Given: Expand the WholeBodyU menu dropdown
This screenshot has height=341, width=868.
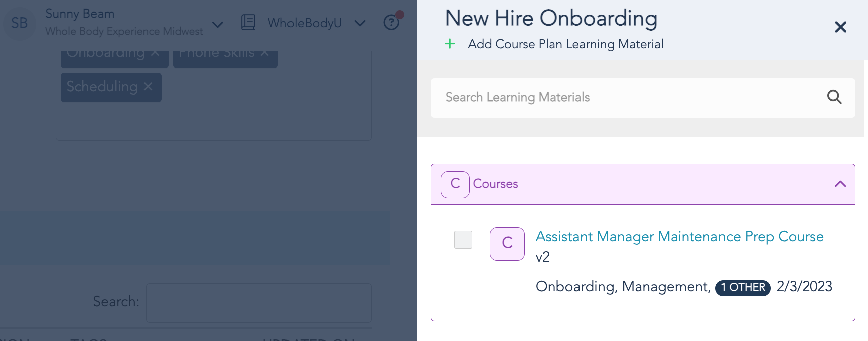Looking at the screenshot, I should 360,23.
